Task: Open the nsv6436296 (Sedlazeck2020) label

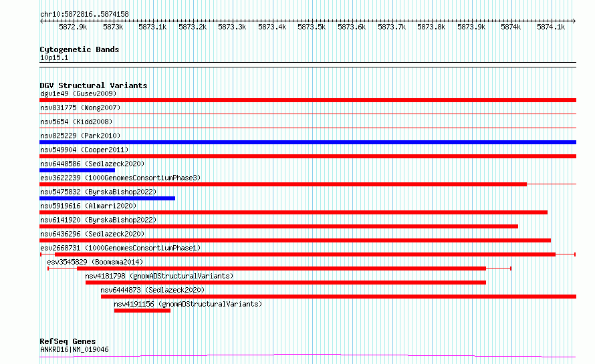Action: coord(92,234)
